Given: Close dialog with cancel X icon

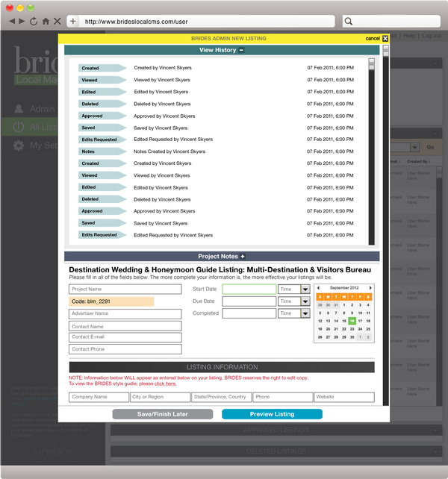Looking at the screenshot, I should (385, 39).
